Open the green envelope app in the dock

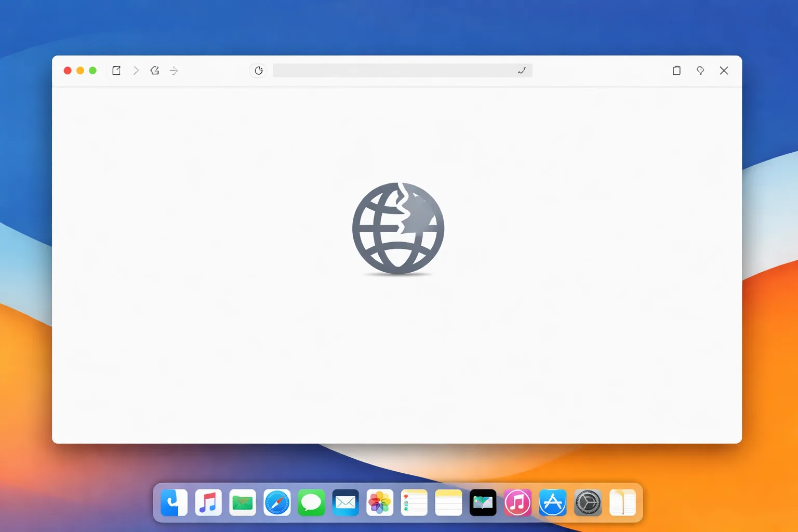(243, 503)
